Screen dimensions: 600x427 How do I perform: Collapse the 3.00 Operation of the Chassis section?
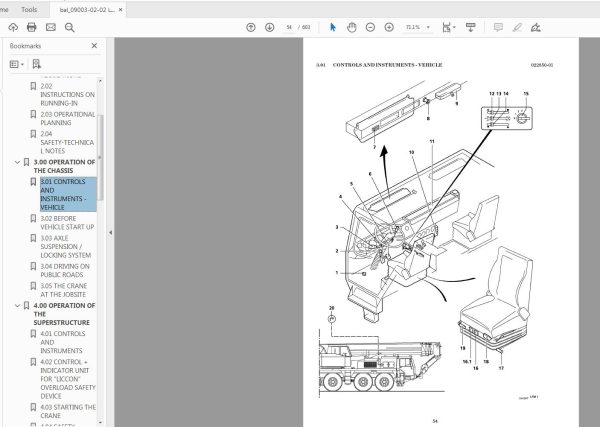[17, 161]
